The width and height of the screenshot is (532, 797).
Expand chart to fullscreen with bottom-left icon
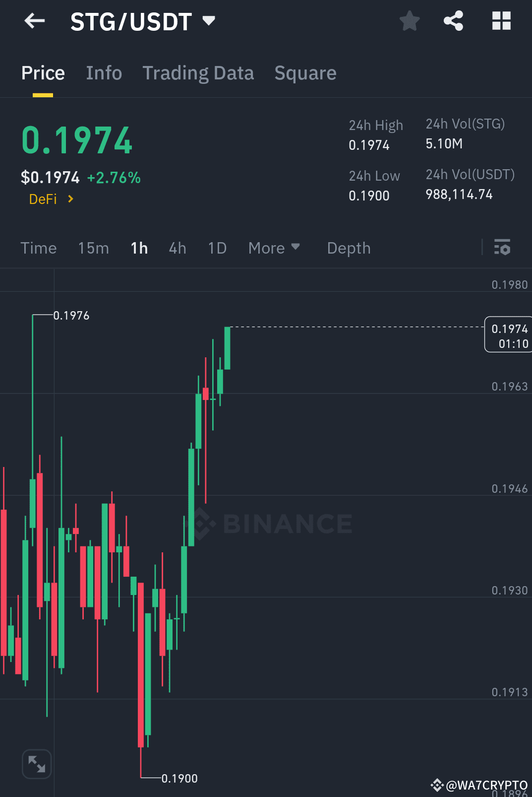pos(36,764)
